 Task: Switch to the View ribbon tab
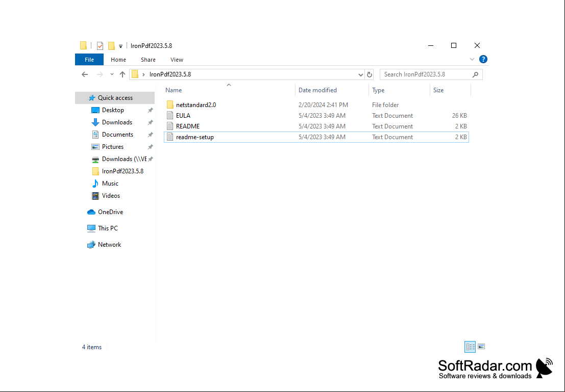177,60
